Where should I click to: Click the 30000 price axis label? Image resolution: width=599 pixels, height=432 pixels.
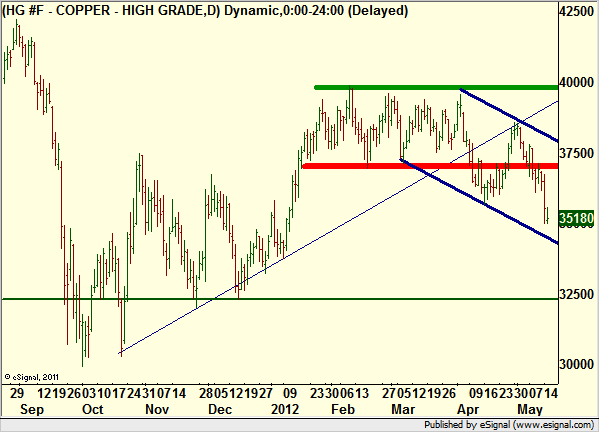tap(577, 364)
